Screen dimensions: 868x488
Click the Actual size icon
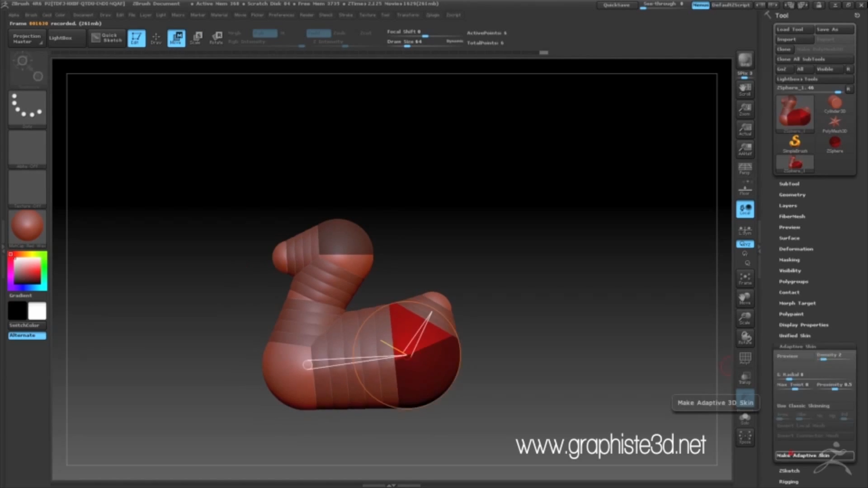click(745, 129)
